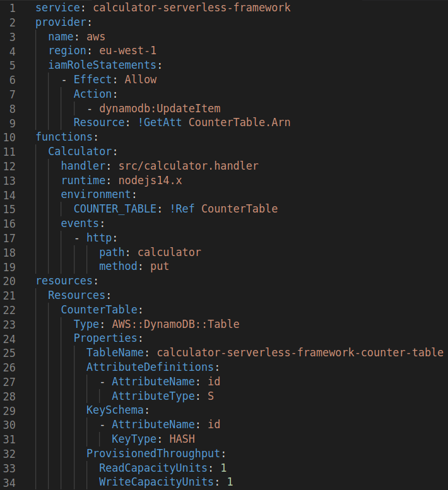Click the text 'calculator-serverless-framework' on line 1
This screenshot has width=448, height=490.
[x=192, y=8]
